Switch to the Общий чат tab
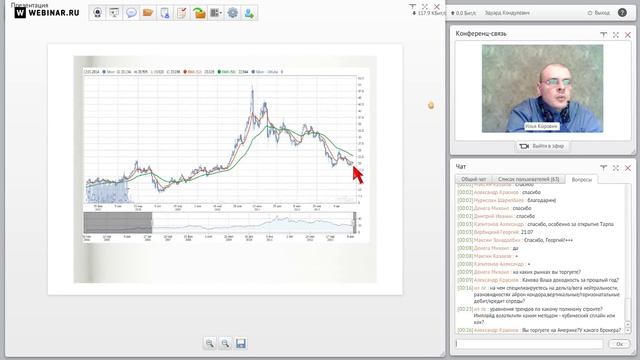This screenshot has width=640, height=360. point(473,179)
